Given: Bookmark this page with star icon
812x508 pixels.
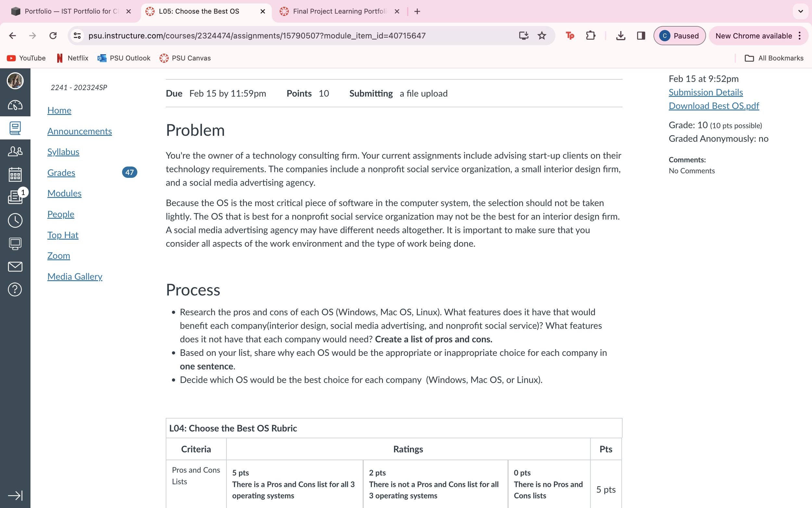Looking at the screenshot, I should tap(541, 36).
